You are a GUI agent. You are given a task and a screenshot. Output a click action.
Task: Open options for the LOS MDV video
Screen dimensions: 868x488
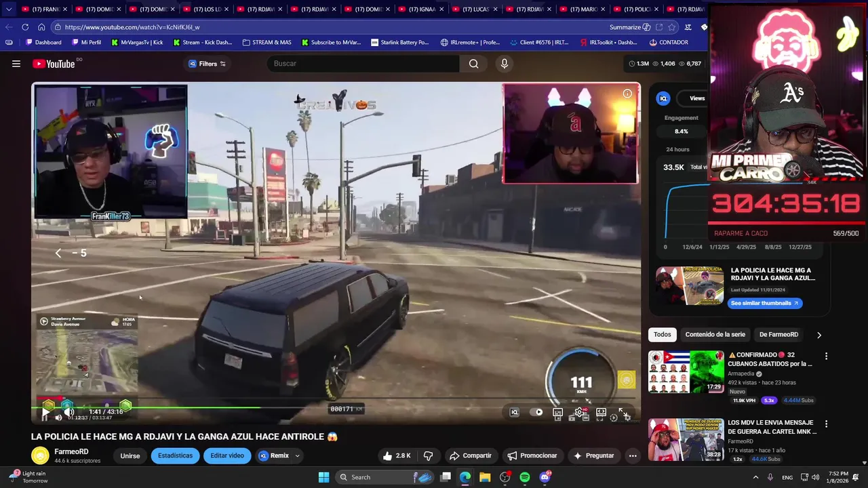click(x=826, y=424)
